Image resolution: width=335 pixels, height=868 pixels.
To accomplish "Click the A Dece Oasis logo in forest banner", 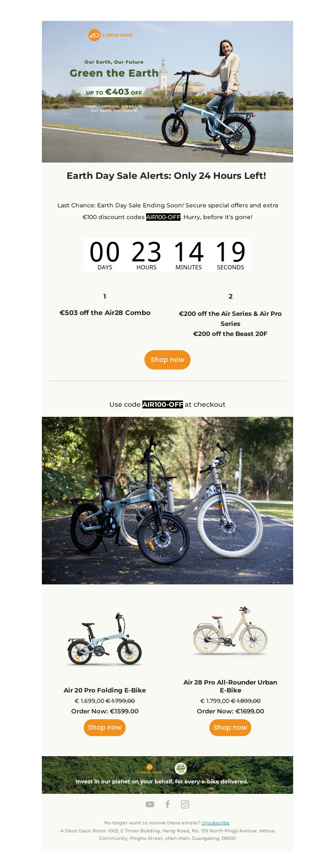I will (149, 769).
